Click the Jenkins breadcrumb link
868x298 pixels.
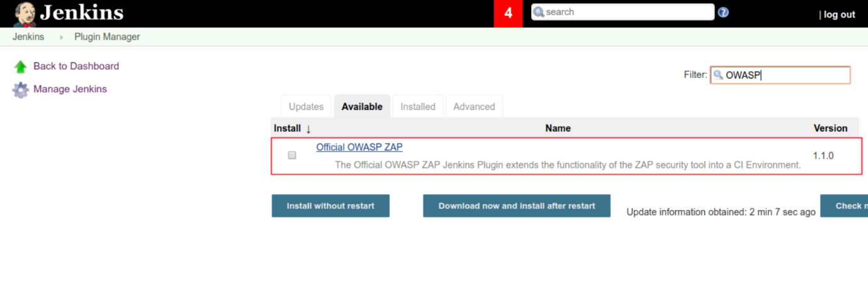tap(28, 36)
